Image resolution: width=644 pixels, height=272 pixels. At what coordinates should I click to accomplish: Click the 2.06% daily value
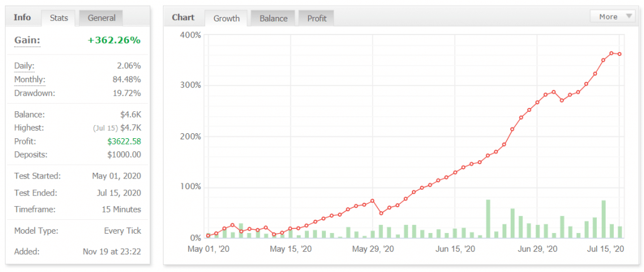pos(128,65)
